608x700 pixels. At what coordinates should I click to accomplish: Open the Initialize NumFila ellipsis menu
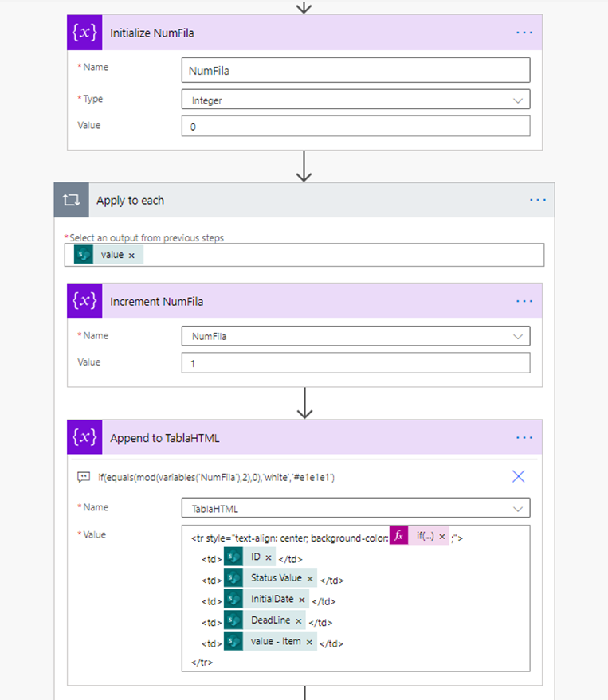pyautogui.click(x=524, y=32)
